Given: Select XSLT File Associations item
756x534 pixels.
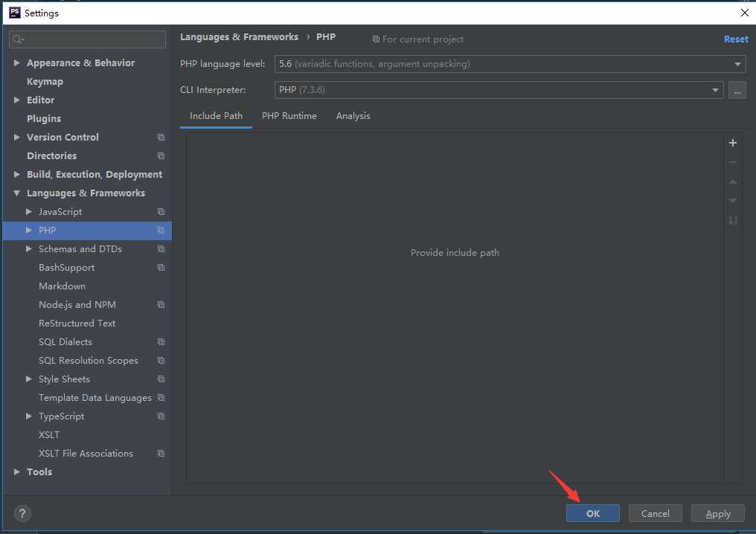Looking at the screenshot, I should click(x=86, y=454).
